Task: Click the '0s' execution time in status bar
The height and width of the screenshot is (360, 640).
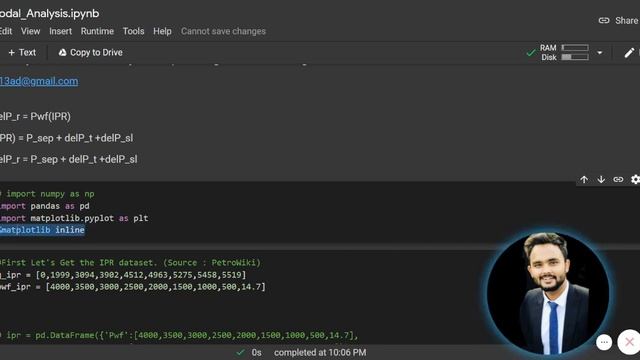Action: point(256,353)
